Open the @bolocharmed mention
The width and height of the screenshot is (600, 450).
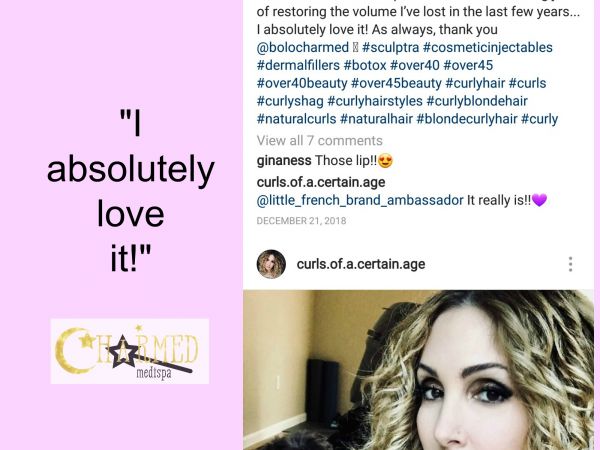(303, 47)
